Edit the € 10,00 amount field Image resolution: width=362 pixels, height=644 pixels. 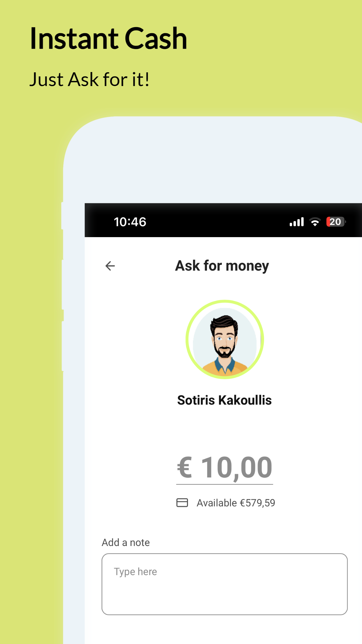[225, 468]
